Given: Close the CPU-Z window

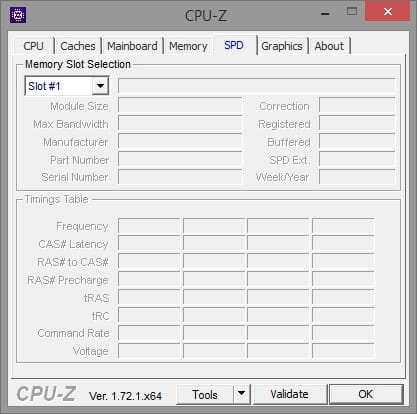Looking at the screenshot, I should tap(388, 12).
